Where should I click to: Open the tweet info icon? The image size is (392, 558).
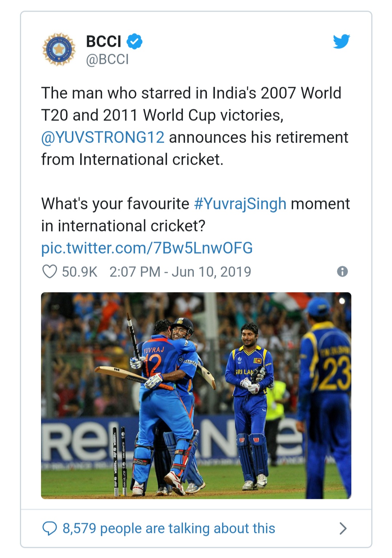click(x=342, y=271)
